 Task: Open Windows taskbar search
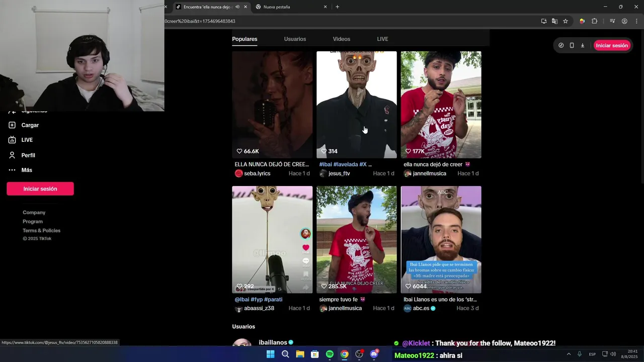pos(285,354)
